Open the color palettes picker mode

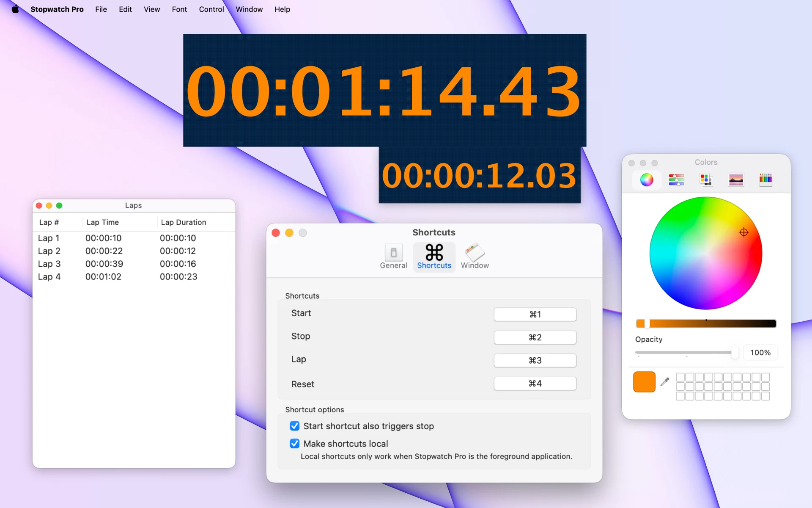(706, 180)
